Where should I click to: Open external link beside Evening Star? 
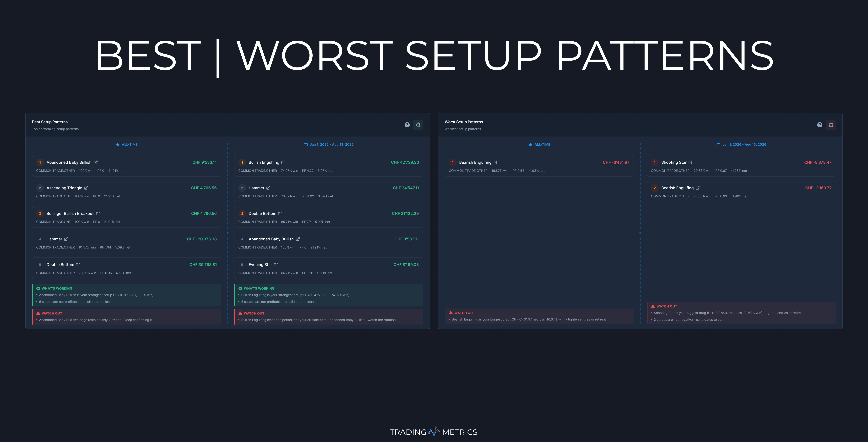tap(276, 265)
